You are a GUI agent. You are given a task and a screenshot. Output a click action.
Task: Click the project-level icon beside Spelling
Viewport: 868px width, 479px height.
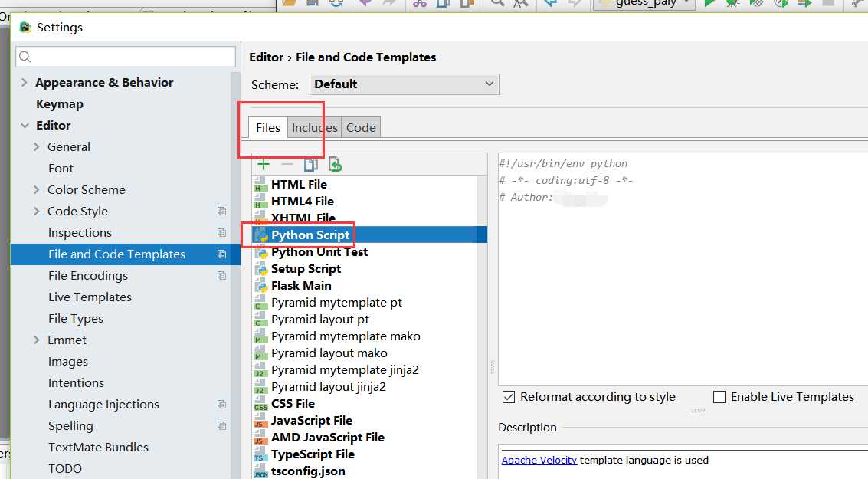pyautogui.click(x=221, y=426)
